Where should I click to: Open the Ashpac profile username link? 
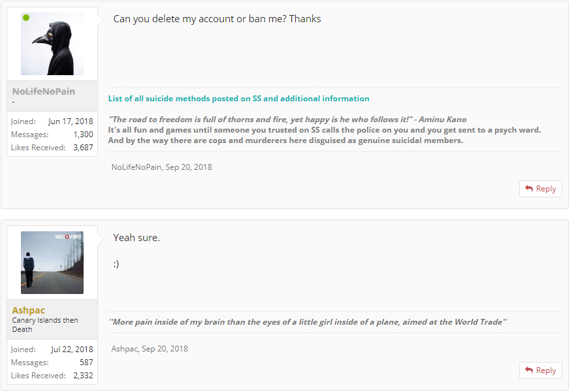(29, 310)
